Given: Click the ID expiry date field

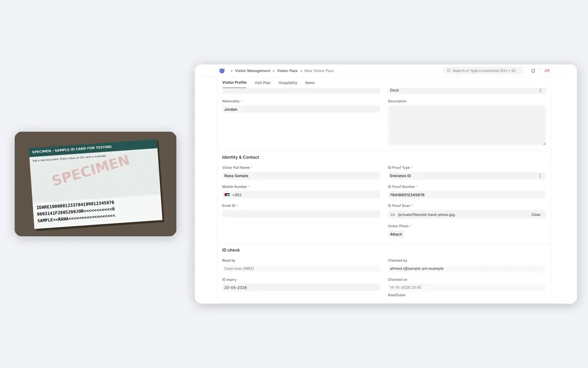Looking at the screenshot, I should pos(301,288).
